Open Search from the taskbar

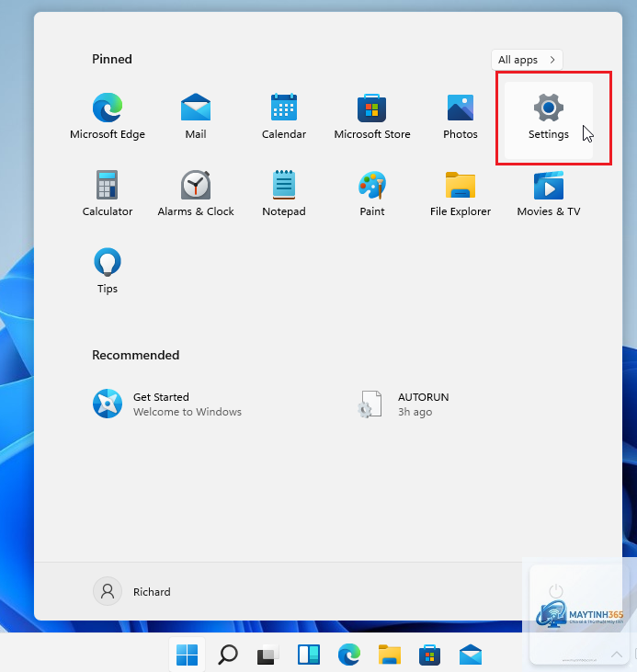click(x=228, y=655)
